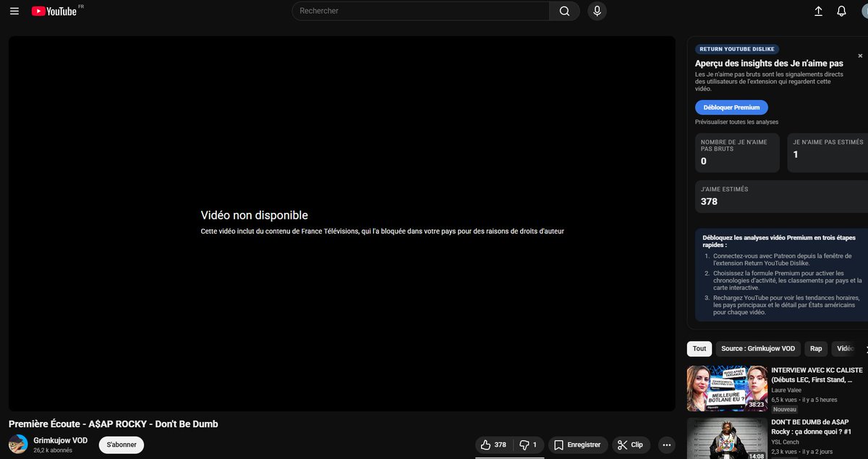Like the video with 378 likes

(493, 445)
